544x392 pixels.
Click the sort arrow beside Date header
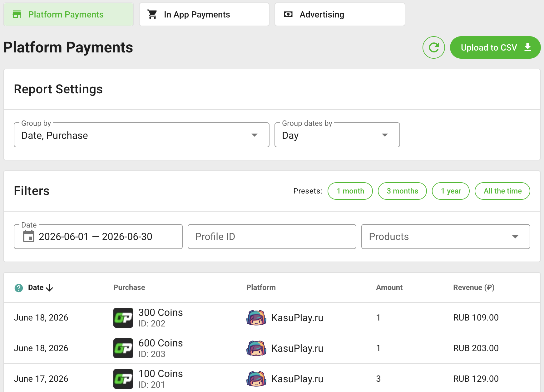point(49,288)
